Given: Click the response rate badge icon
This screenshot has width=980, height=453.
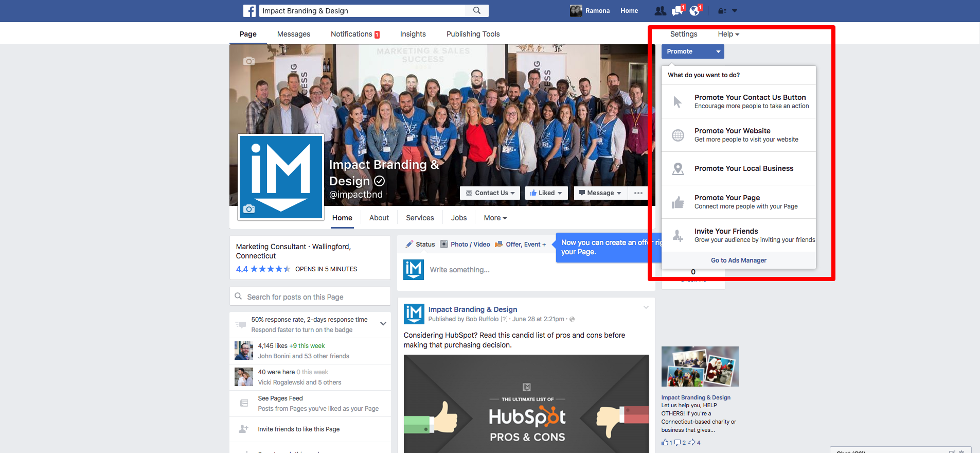Looking at the screenshot, I should 240,324.
